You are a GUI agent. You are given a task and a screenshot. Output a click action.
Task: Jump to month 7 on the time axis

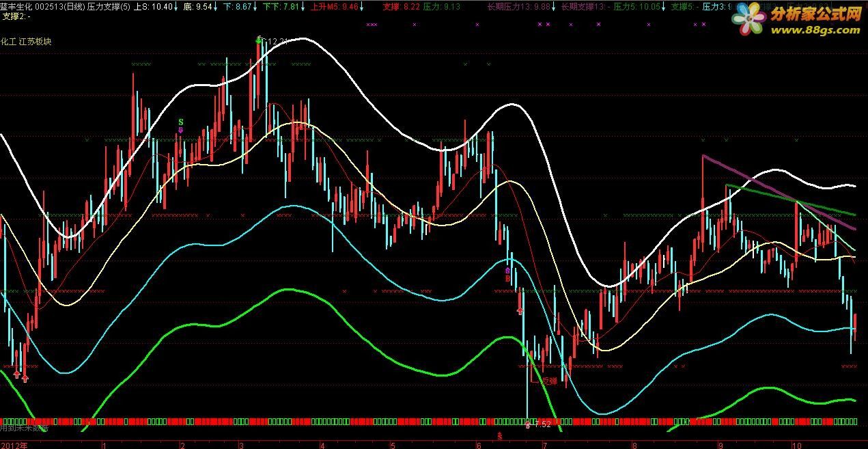(x=544, y=445)
